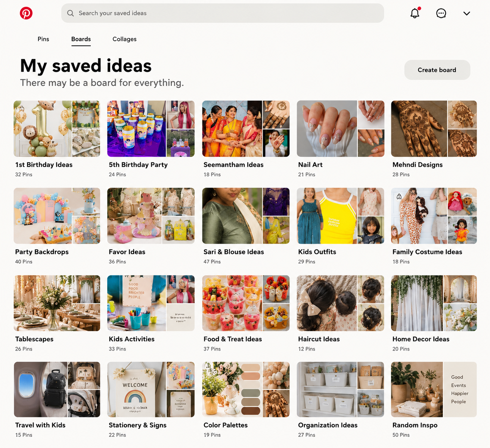This screenshot has height=448, width=490.
Task: Open the notifications bell icon
Action: (415, 13)
